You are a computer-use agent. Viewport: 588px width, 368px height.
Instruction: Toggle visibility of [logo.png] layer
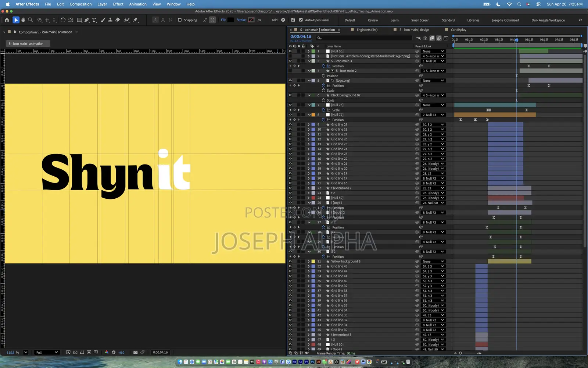(290, 81)
